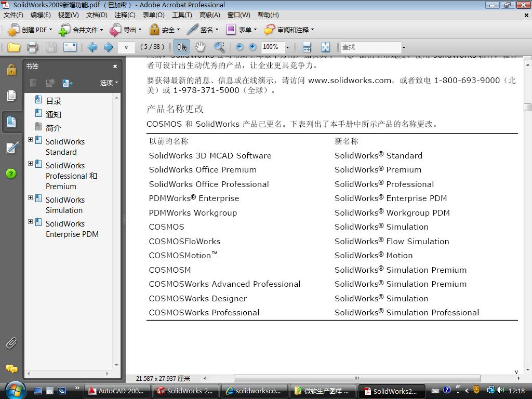Click the Print icon
The image size is (532, 399).
click(32, 47)
